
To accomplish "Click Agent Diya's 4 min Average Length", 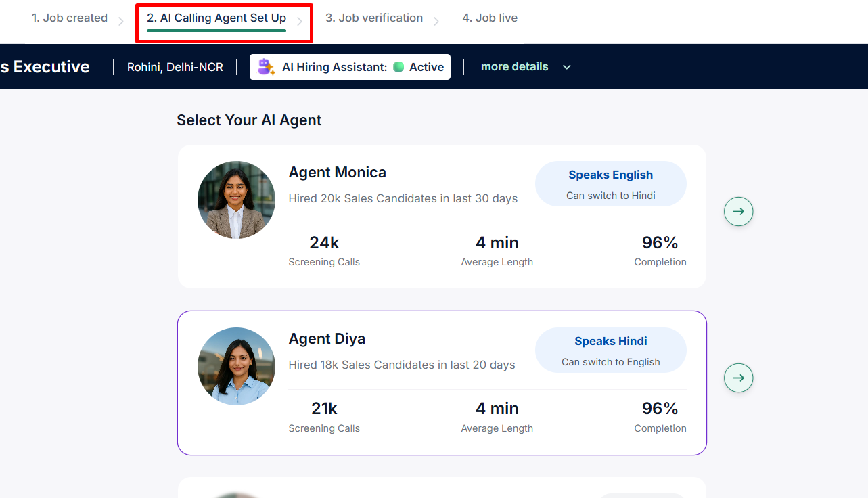I will [497, 409].
